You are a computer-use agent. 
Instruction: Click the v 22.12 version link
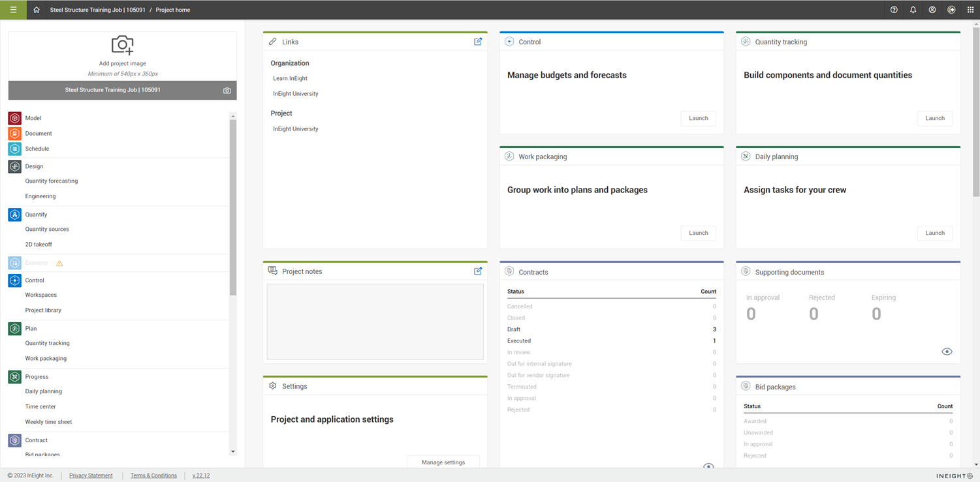[201, 475]
